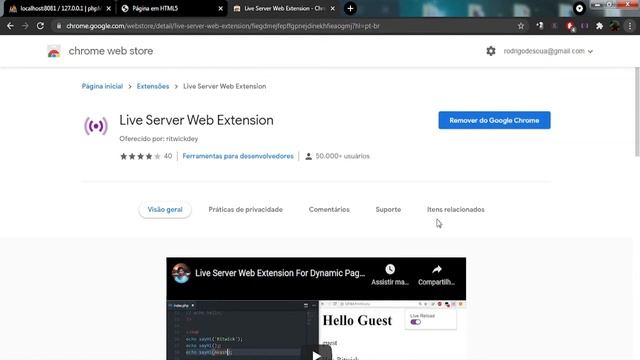Click the star rating of the extension

pyautogui.click(x=140, y=156)
